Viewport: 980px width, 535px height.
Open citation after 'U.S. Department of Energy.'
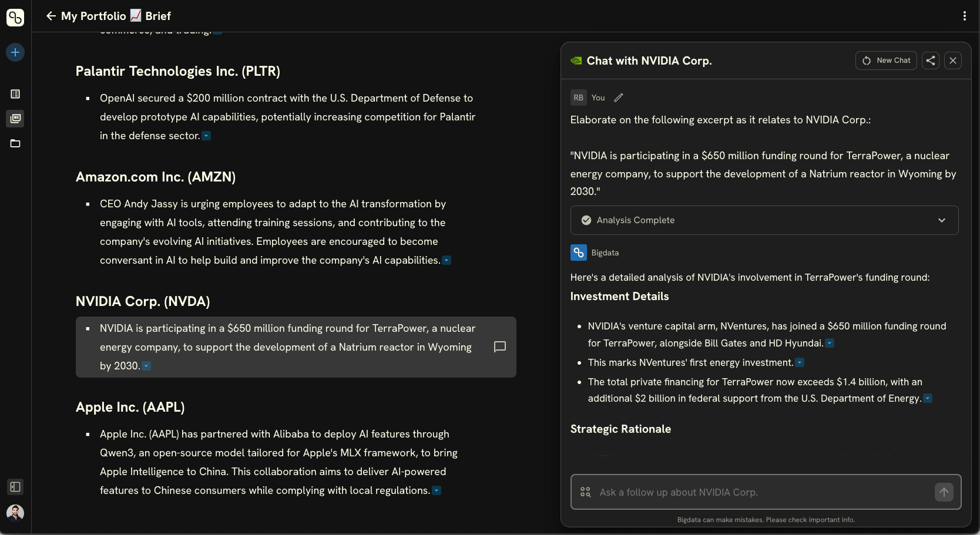point(928,398)
